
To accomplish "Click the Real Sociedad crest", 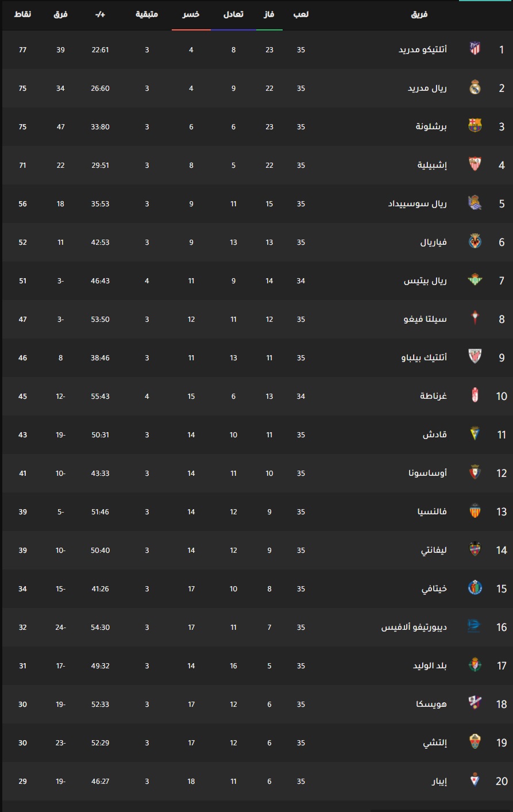I will coord(475,202).
